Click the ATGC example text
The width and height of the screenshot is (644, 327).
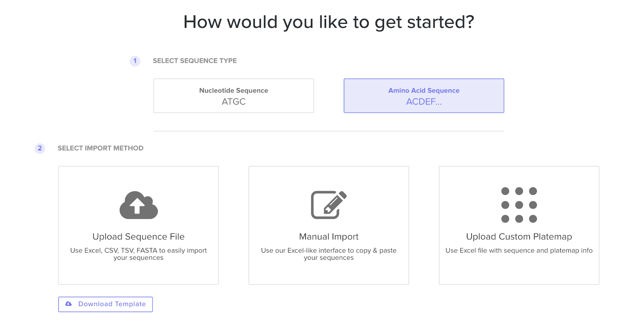233,102
